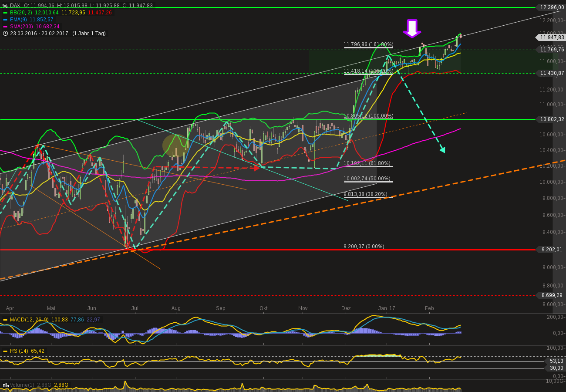
Task: Click the 11.430,87 price marker
Action: click(x=551, y=73)
